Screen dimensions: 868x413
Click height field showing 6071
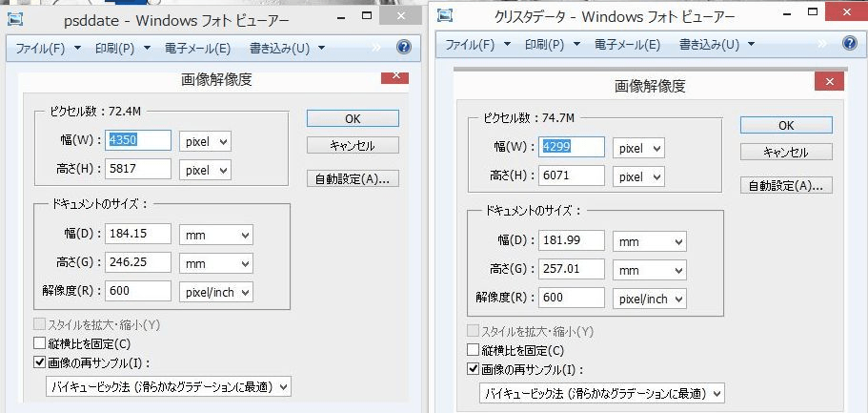(x=572, y=176)
